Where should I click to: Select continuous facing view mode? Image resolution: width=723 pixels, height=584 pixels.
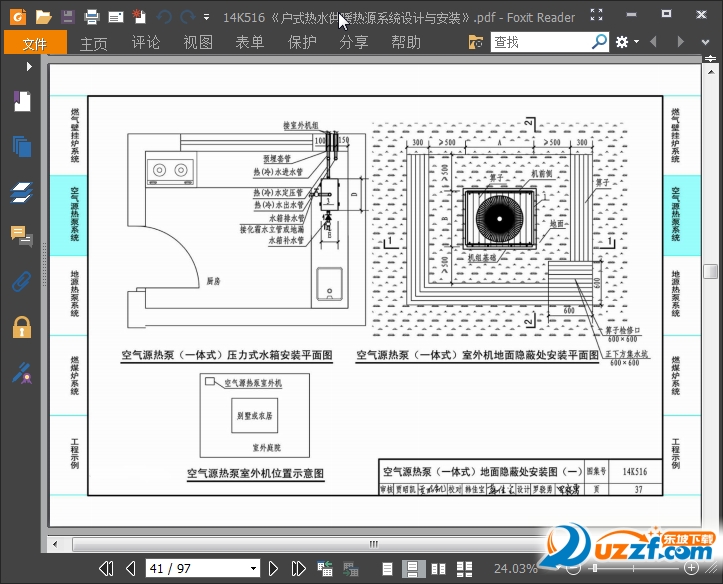coord(464,569)
